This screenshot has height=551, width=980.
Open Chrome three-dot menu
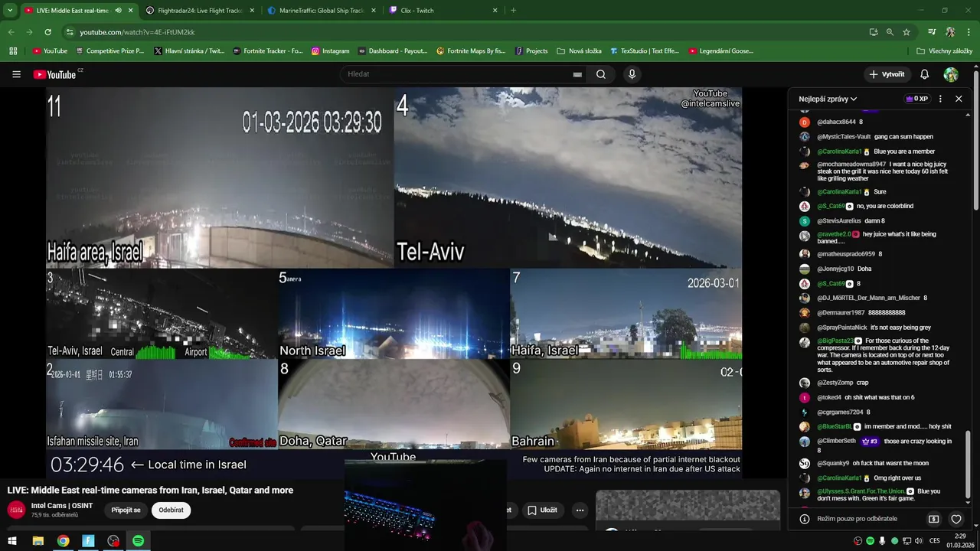(x=969, y=32)
